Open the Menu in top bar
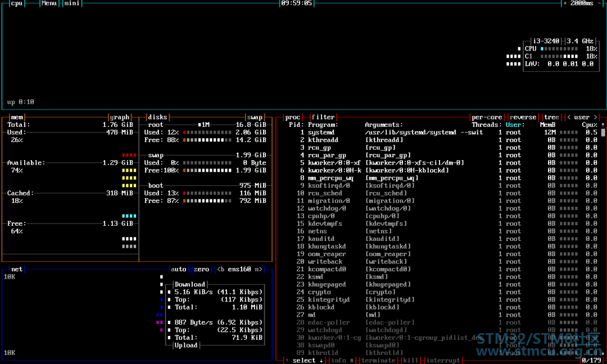The width and height of the screenshot is (607, 364). (49, 3)
